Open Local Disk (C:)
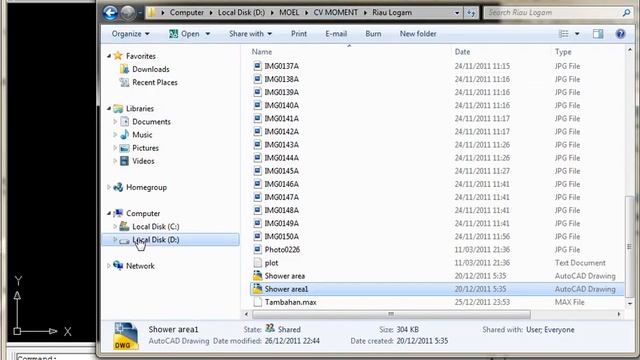Screen dimensions: 640x360 point(156,227)
